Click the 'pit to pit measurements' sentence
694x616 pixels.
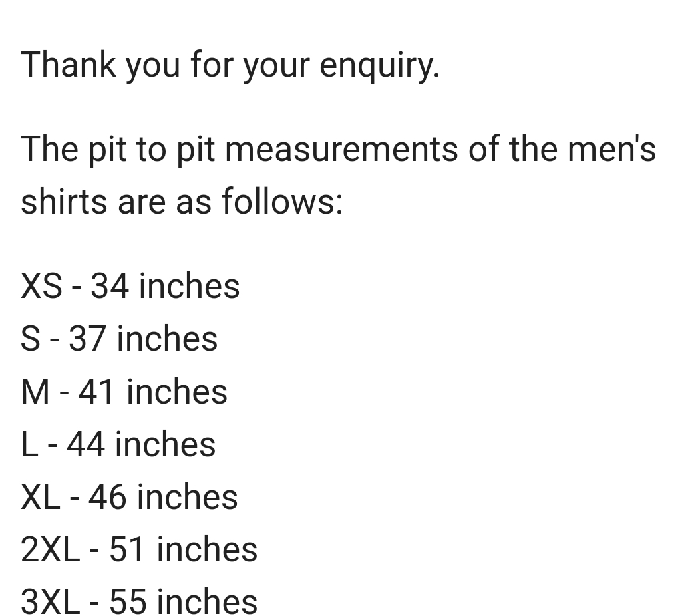pyautogui.click(x=338, y=176)
